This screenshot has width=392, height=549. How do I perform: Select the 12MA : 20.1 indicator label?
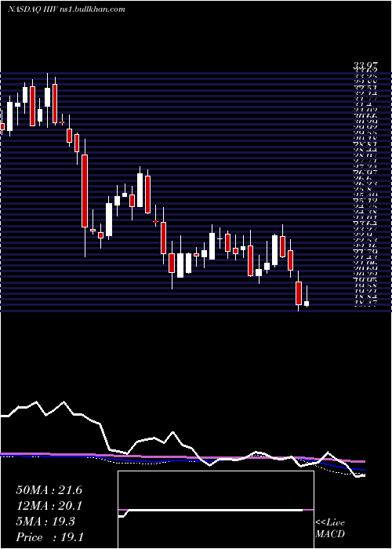click(49, 506)
